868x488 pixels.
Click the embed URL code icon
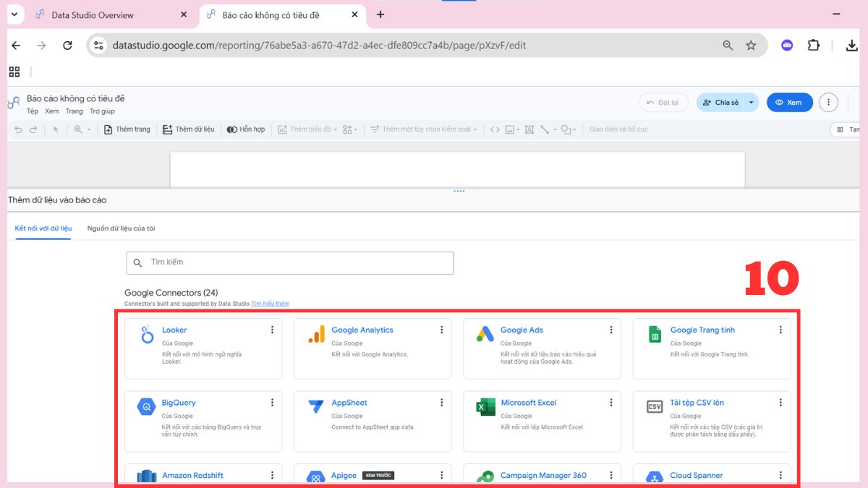[495, 129]
